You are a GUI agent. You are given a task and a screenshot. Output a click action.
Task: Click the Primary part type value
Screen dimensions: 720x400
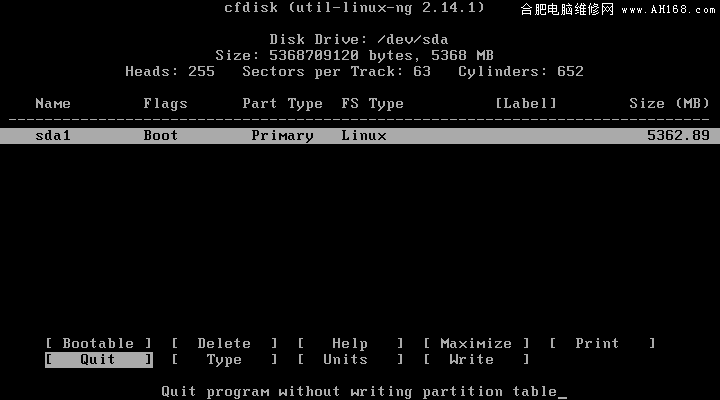pyautogui.click(x=282, y=136)
